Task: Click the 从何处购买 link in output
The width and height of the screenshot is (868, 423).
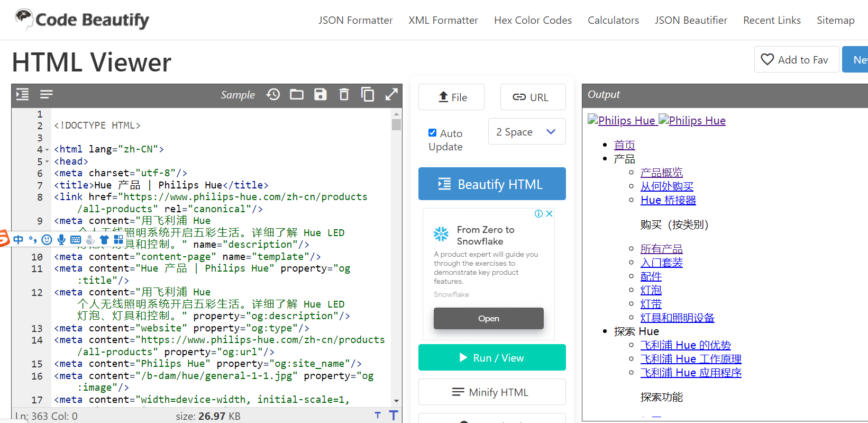Action: [666, 186]
